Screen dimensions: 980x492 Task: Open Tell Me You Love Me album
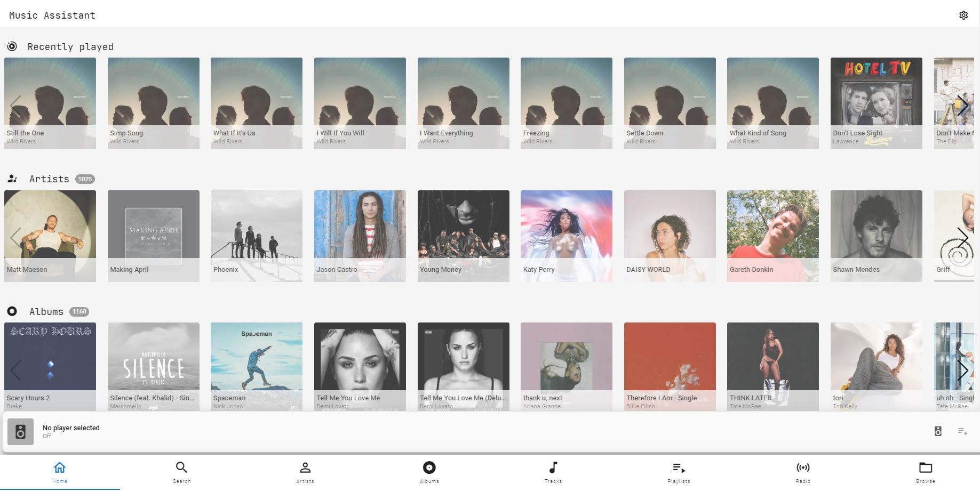[x=360, y=367]
